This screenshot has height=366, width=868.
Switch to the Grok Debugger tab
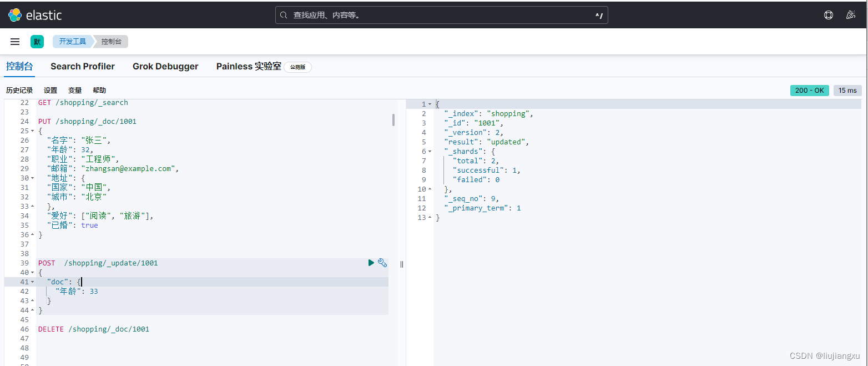tap(165, 67)
